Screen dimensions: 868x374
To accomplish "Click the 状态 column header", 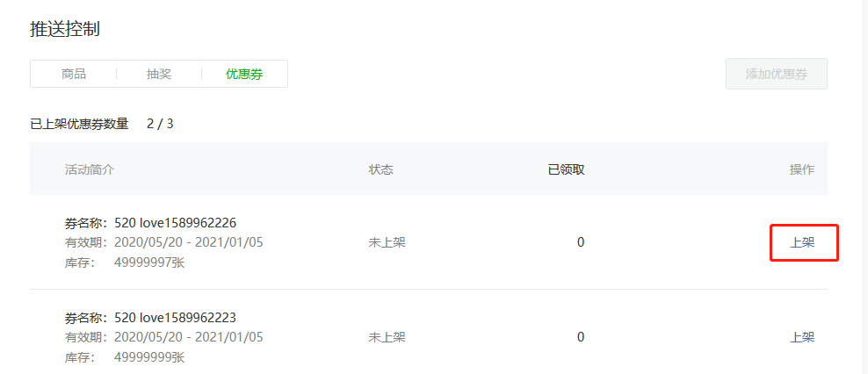I will (381, 169).
